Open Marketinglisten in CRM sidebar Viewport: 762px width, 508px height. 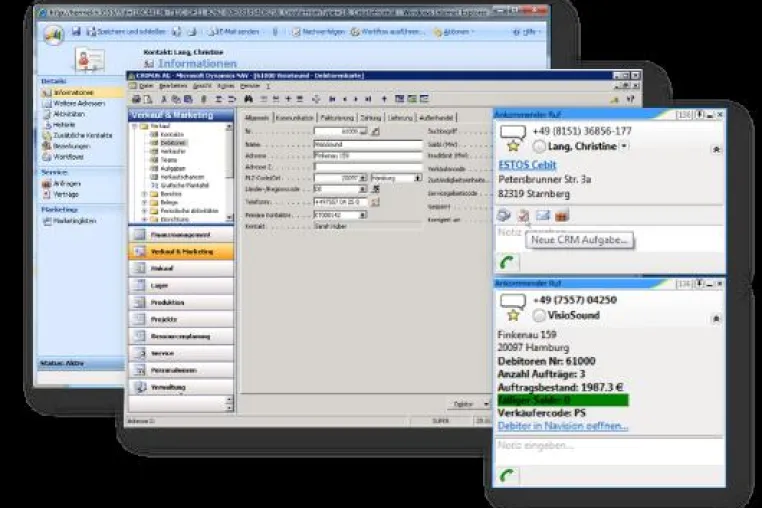click(74, 221)
